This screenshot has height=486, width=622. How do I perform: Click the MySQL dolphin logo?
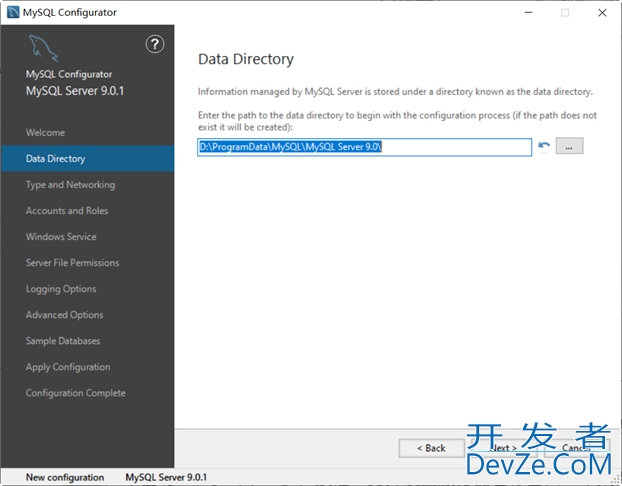[x=44, y=48]
